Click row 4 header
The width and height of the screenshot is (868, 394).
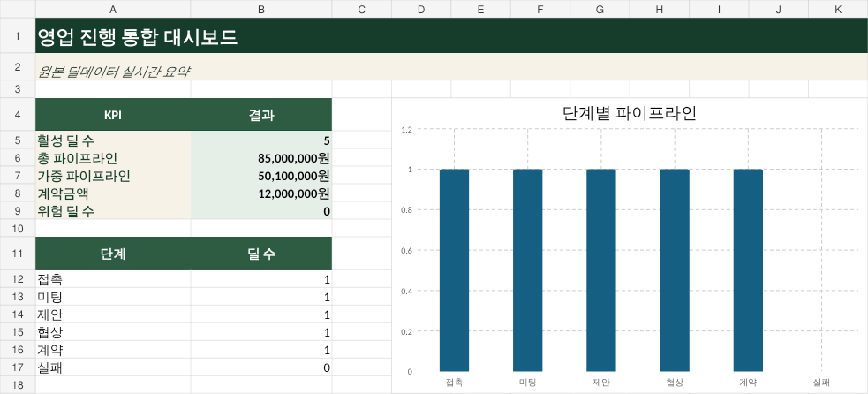[x=18, y=115]
